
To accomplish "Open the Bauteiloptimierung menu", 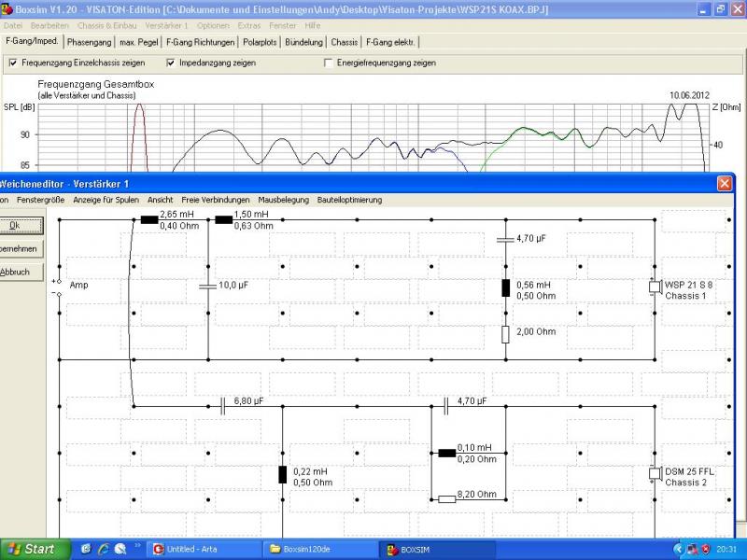I will (349, 200).
